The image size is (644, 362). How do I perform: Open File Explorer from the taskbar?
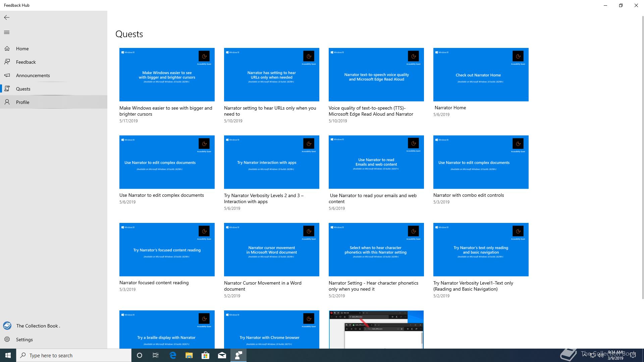click(x=189, y=355)
